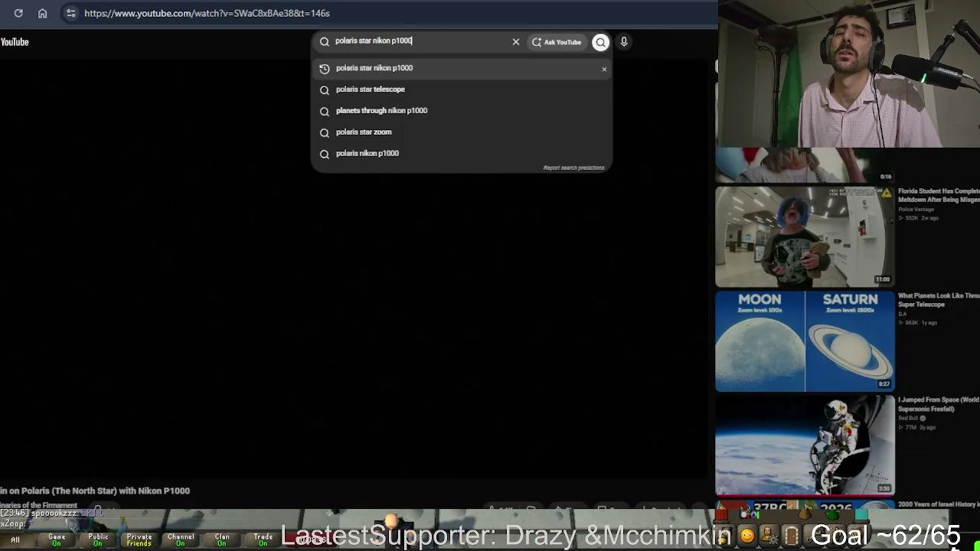This screenshot has height=551, width=980.
Task: Click history clock icon in first suggestion
Action: [x=325, y=69]
